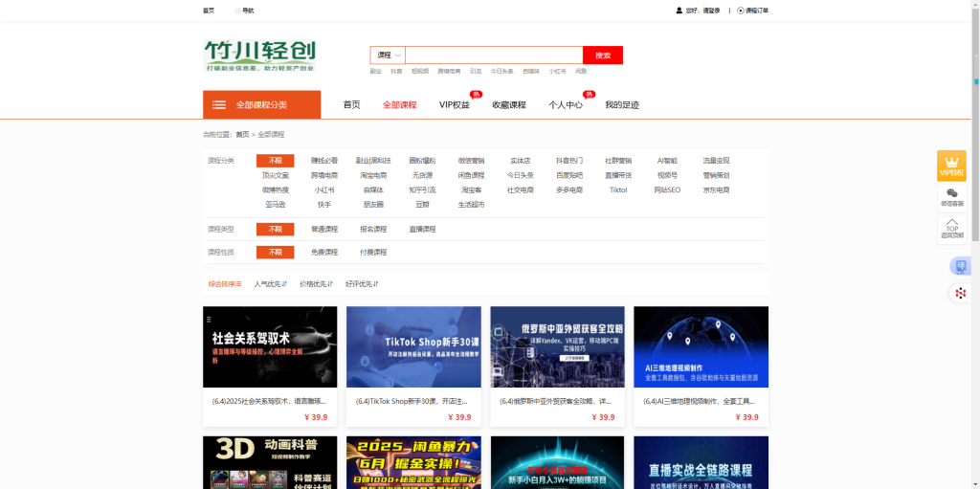Open the AI三维地理视频制作 course thumbnail
Image resolution: width=980 pixels, height=489 pixels.
pyautogui.click(x=702, y=347)
